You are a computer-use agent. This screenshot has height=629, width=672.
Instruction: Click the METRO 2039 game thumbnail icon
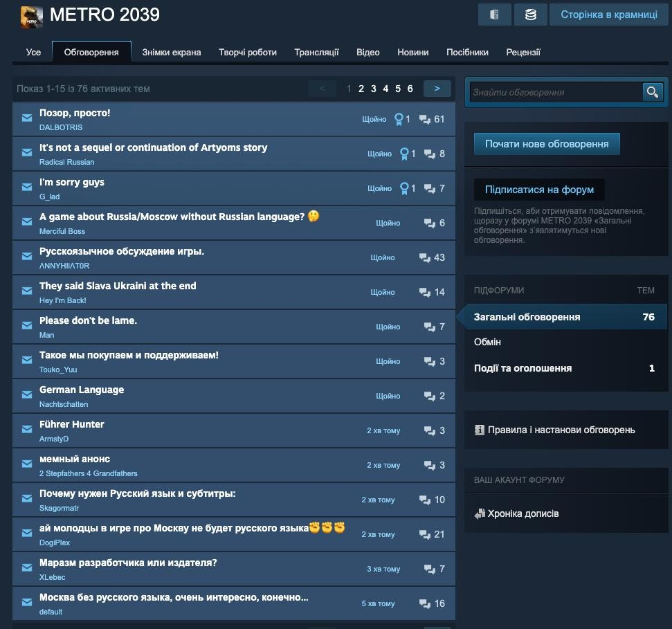click(x=32, y=17)
